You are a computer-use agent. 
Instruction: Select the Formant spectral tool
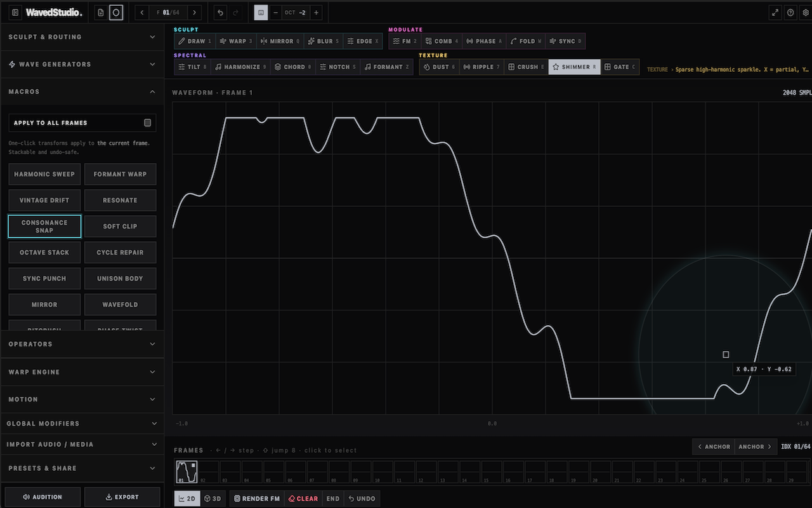pyautogui.click(x=387, y=67)
